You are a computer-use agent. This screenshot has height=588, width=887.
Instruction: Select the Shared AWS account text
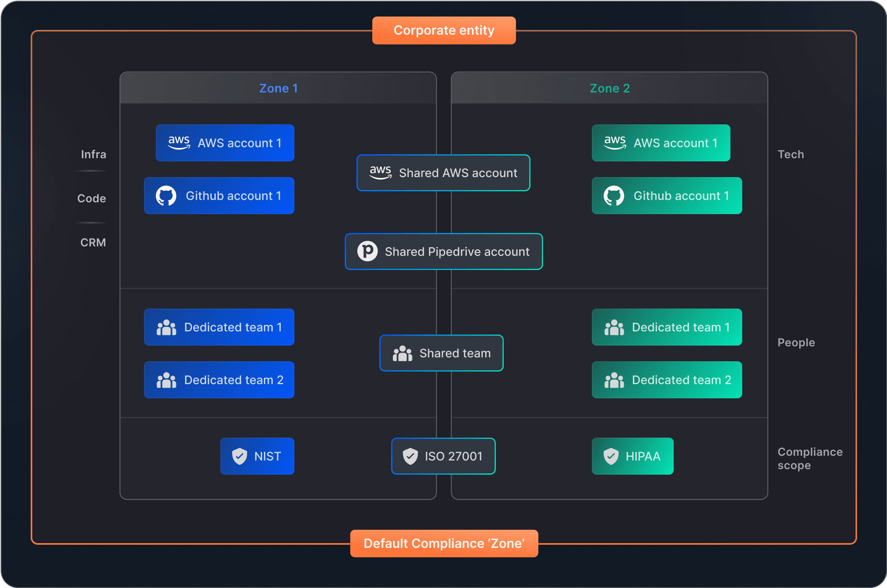coord(458,173)
